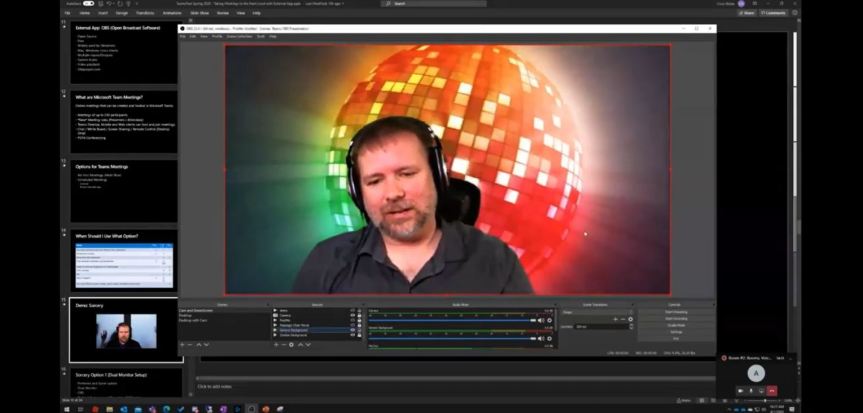Click the transition Duration spinner field

[600, 326]
